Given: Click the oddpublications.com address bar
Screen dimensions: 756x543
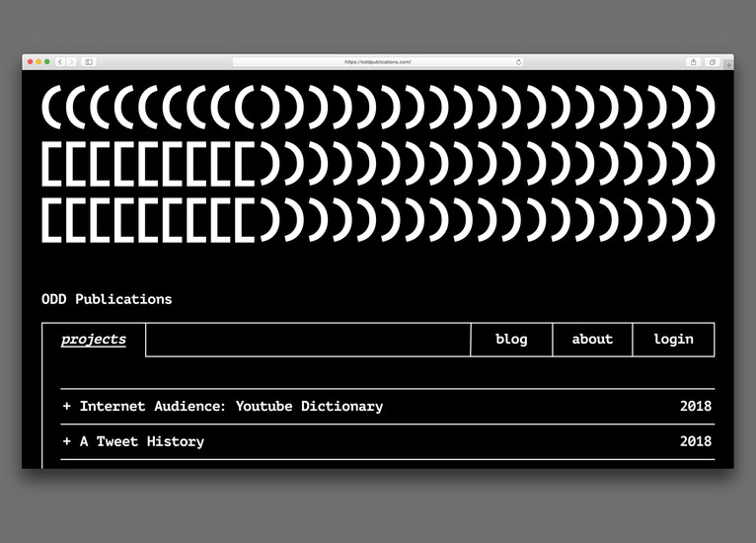Looking at the screenshot, I should click(378, 62).
